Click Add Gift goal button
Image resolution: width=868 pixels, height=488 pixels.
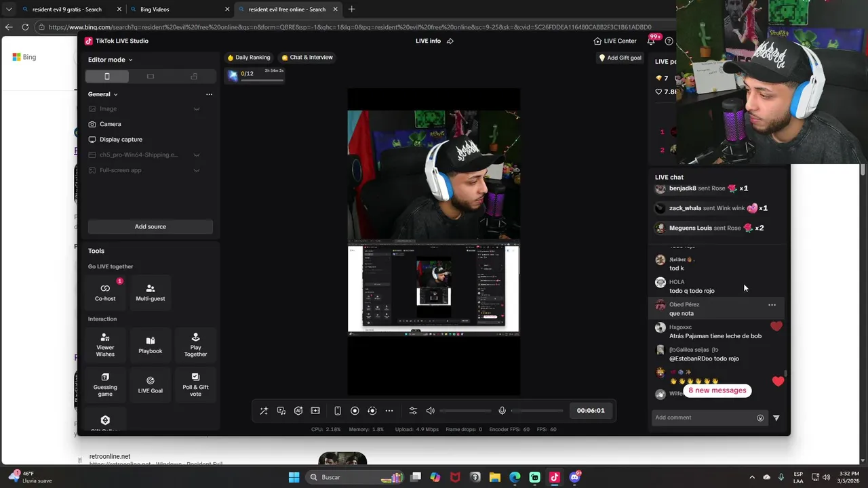[x=620, y=58]
